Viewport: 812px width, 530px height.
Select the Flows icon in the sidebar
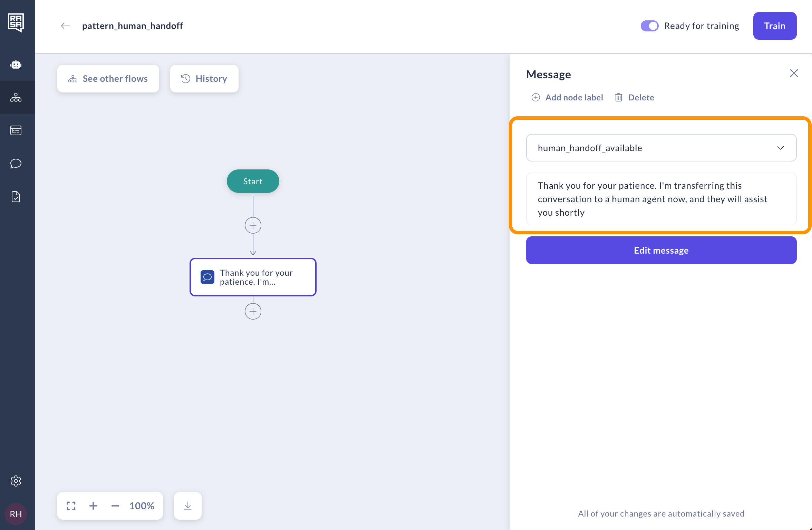tap(16, 97)
